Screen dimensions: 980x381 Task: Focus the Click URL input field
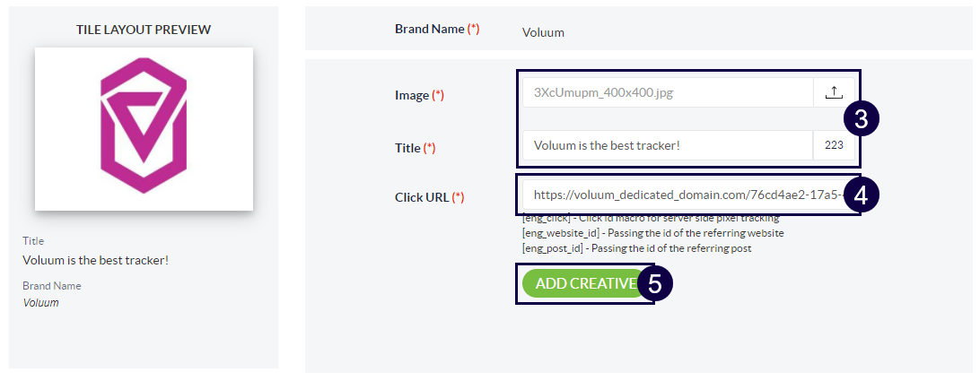pos(682,195)
